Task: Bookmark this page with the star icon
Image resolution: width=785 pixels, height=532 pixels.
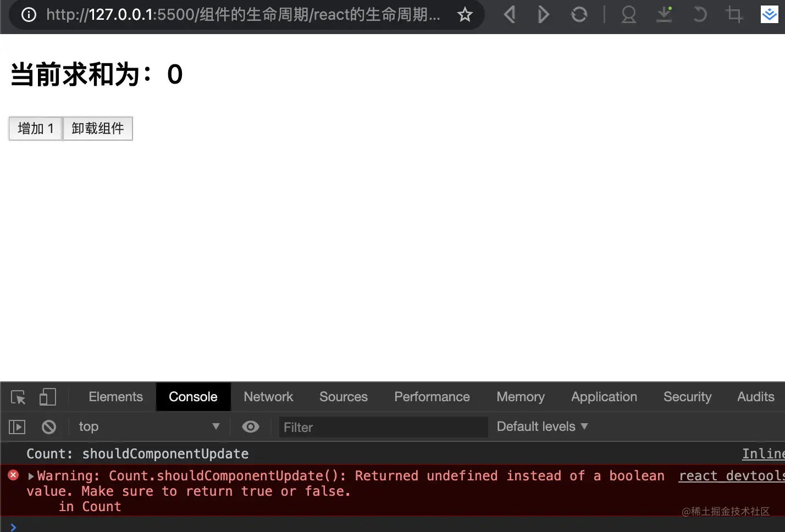Action: (x=465, y=15)
